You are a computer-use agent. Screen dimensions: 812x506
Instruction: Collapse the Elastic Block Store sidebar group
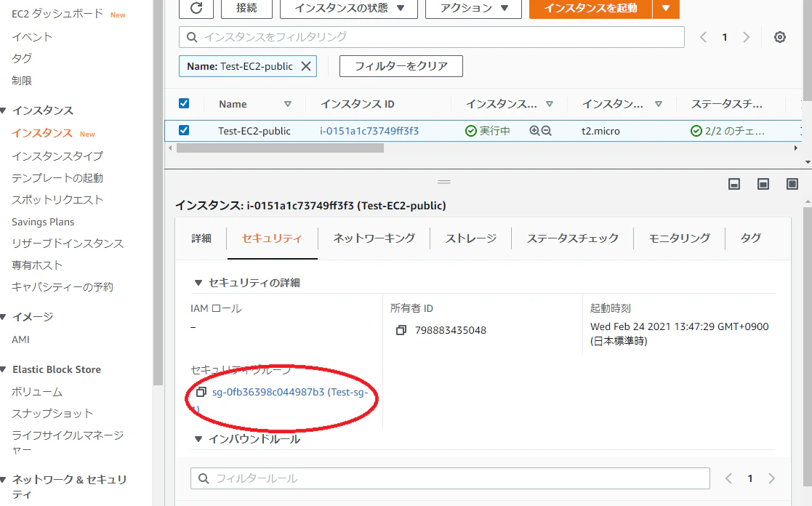click(x=4, y=369)
